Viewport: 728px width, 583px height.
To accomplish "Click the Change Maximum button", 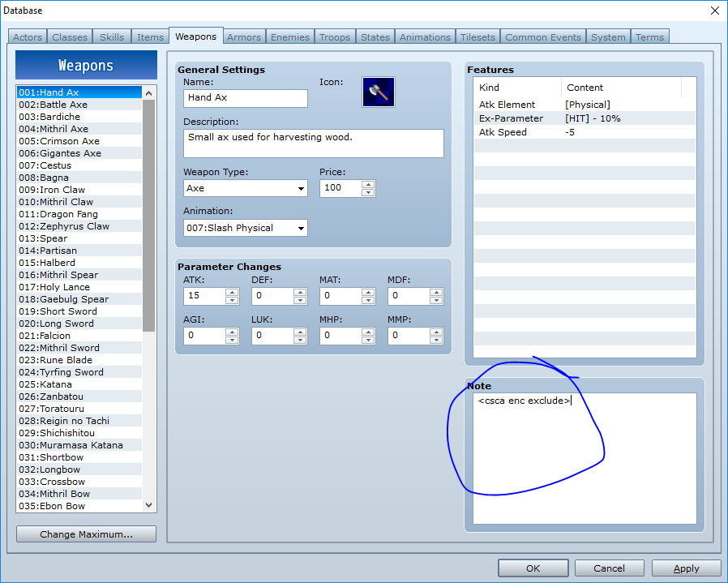I will coord(87,534).
